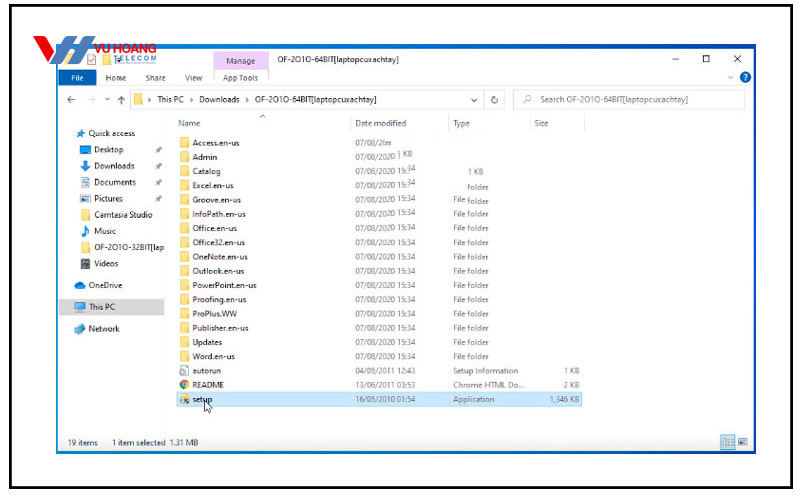This screenshot has height=500, width=800.
Task: Refresh the current folder view
Action: coord(495,100)
